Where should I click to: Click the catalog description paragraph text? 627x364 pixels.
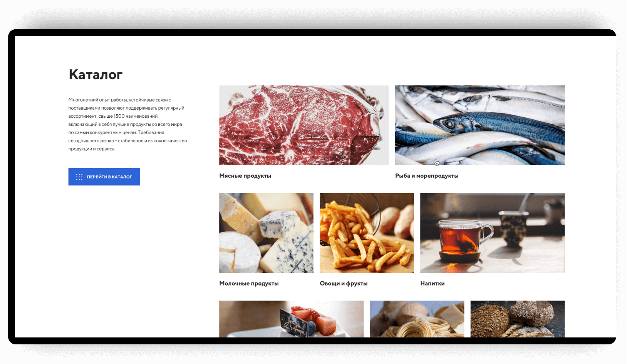(128, 124)
